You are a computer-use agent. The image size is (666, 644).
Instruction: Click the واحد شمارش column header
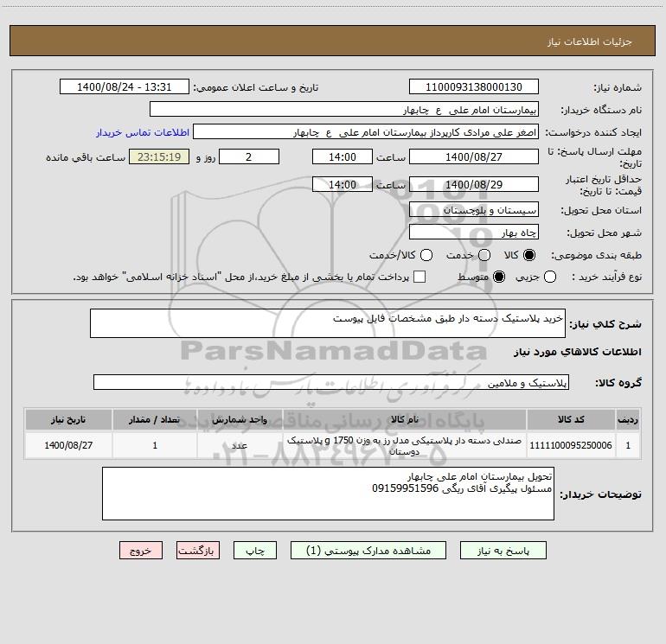pyautogui.click(x=240, y=419)
